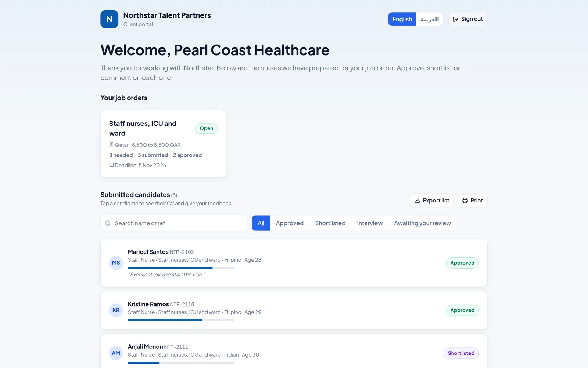The width and height of the screenshot is (588, 368).
Task: Switch language to Arabic
Action: (429, 19)
